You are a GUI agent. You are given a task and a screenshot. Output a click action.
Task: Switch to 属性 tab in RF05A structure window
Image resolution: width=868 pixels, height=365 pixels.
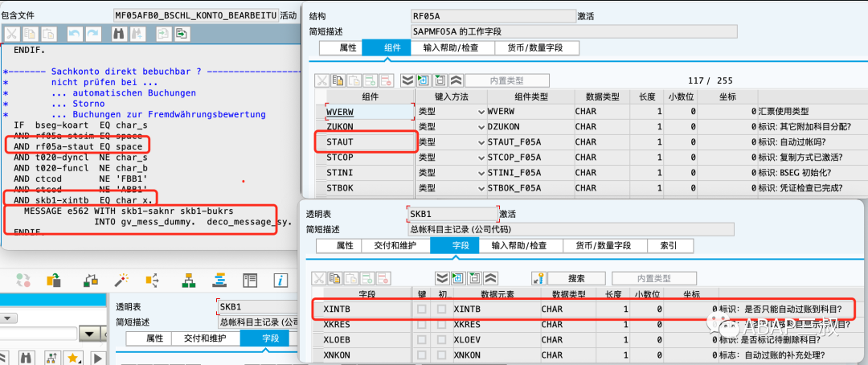pos(341,47)
